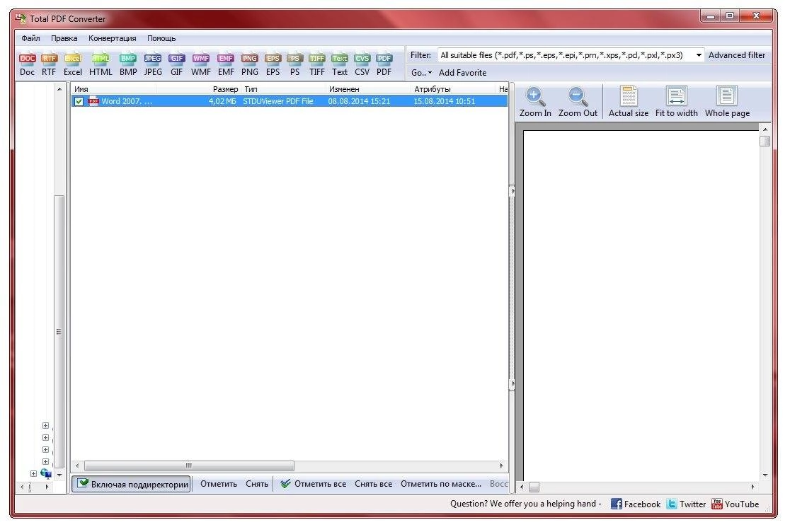Click preview pane scroll down arrow
Screen dimensions: 790x532
(765, 475)
